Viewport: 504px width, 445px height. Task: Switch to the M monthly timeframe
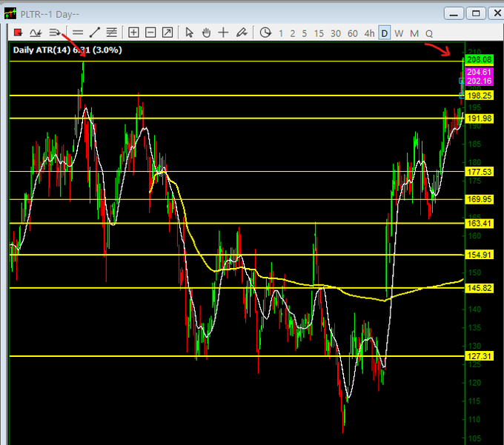(x=414, y=33)
